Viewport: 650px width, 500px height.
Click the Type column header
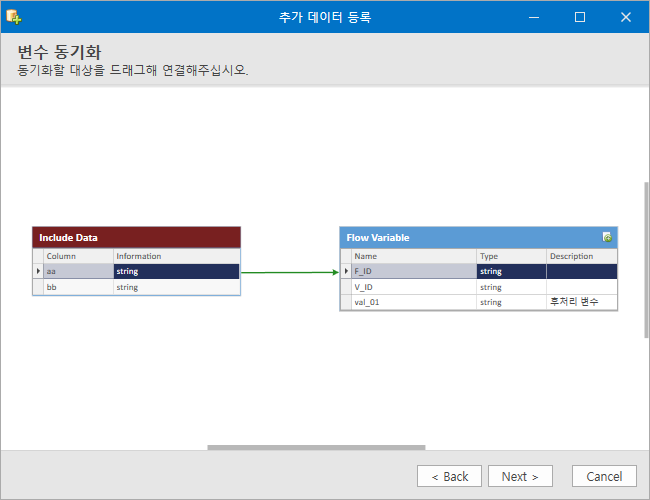[x=511, y=256]
